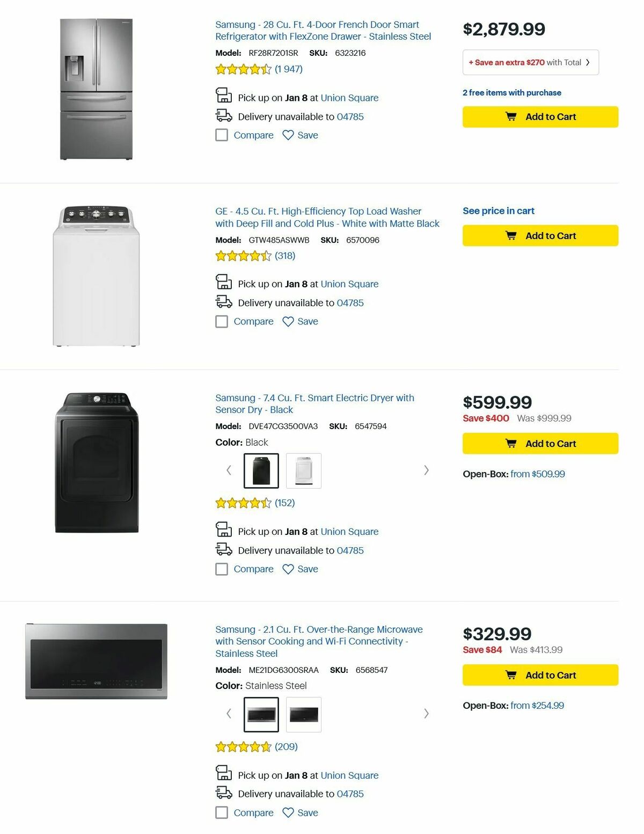Check Compare for the Samsung refrigerator
This screenshot has width=644, height=834.
(222, 135)
